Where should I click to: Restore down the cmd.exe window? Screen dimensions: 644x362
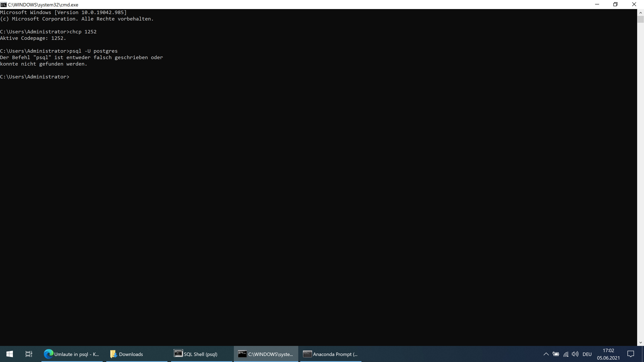(615, 4)
